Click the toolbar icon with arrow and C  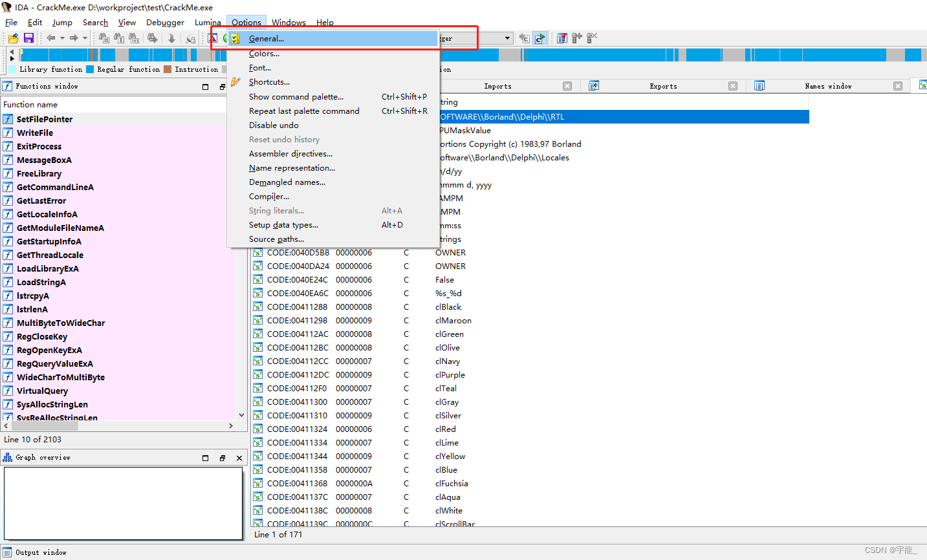(525, 38)
